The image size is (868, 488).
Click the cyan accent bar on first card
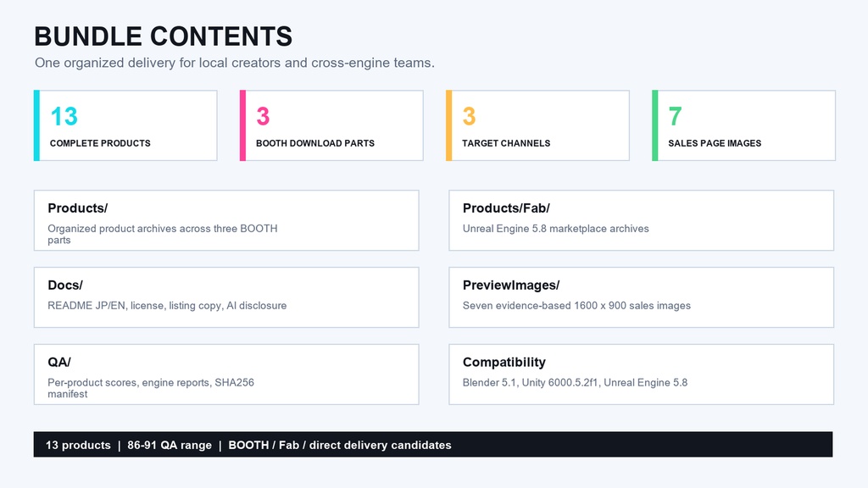pyautogui.click(x=36, y=125)
